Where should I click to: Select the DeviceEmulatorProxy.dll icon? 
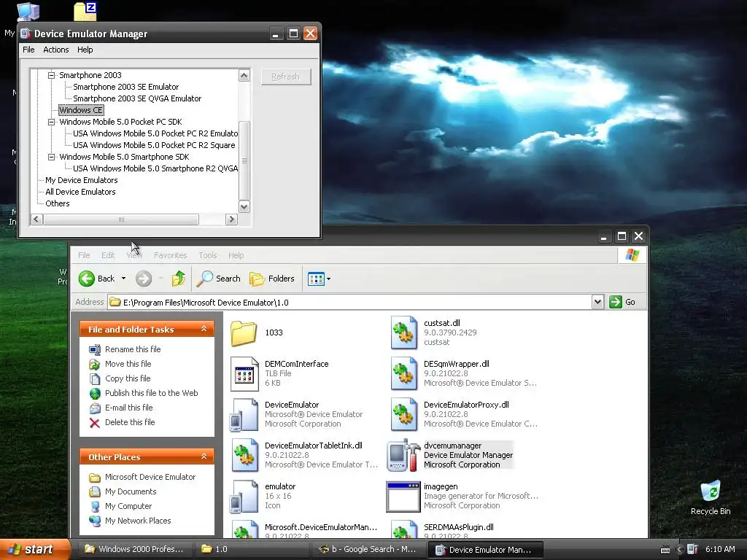point(403,415)
